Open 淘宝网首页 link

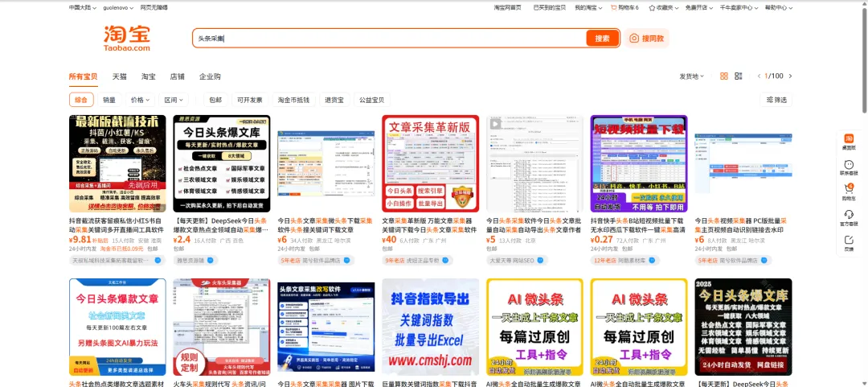click(x=507, y=8)
